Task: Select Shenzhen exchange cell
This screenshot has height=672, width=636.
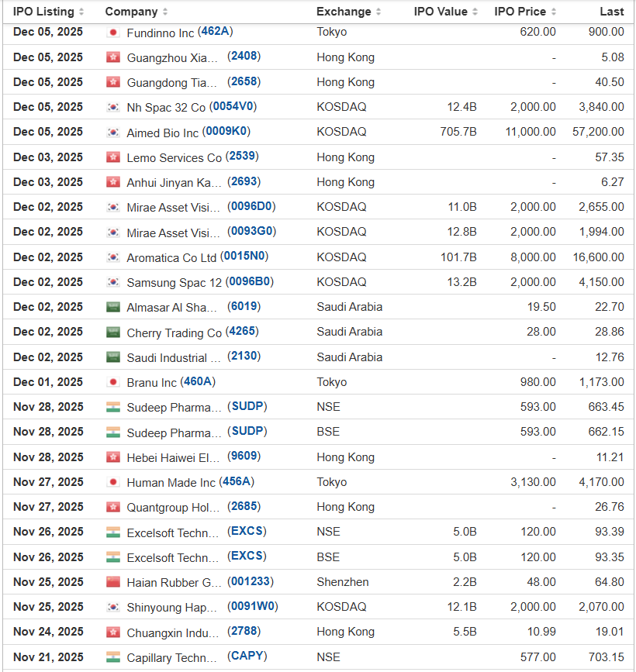Action: [343, 582]
